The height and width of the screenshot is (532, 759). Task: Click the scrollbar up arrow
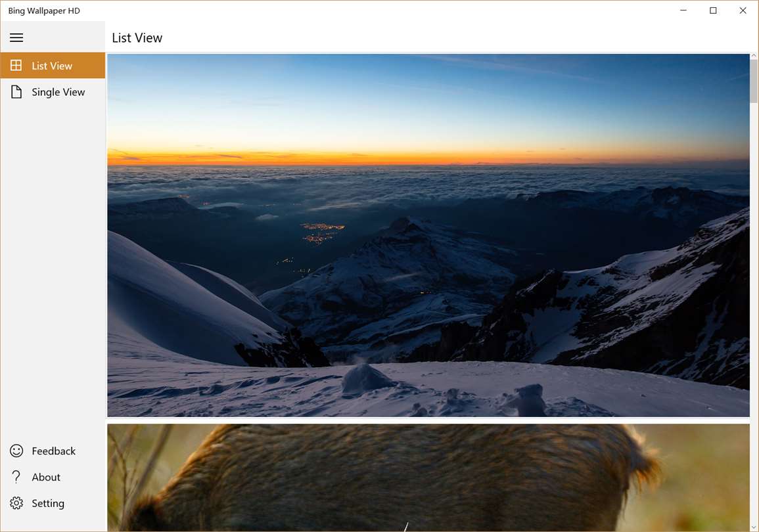tap(754, 56)
